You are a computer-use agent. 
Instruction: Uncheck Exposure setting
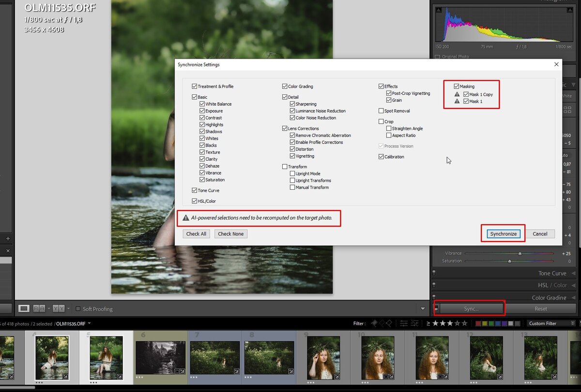coord(202,111)
